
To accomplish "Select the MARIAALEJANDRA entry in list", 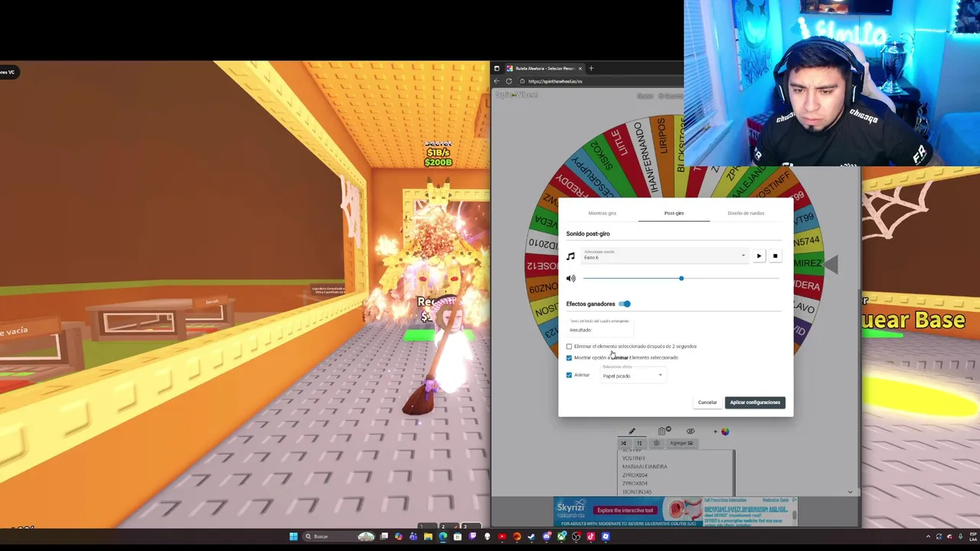I will 645,467.
